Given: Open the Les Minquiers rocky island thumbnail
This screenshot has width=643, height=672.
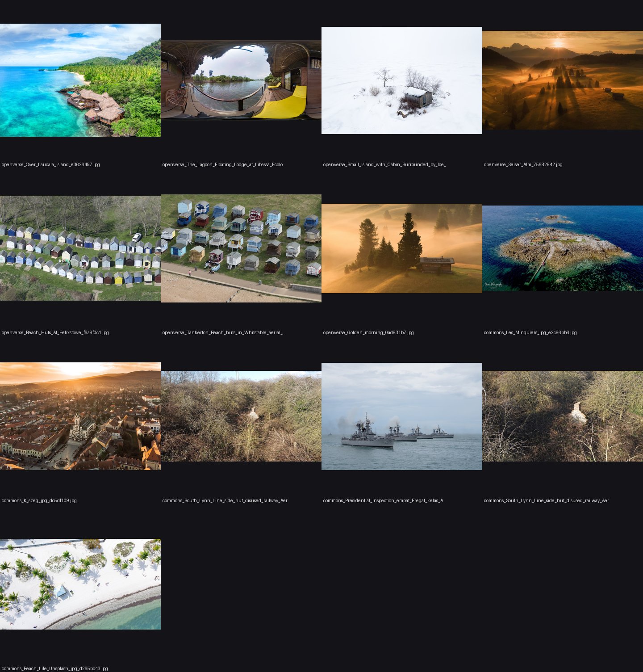Looking at the screenshot, I should pos(563,248).
